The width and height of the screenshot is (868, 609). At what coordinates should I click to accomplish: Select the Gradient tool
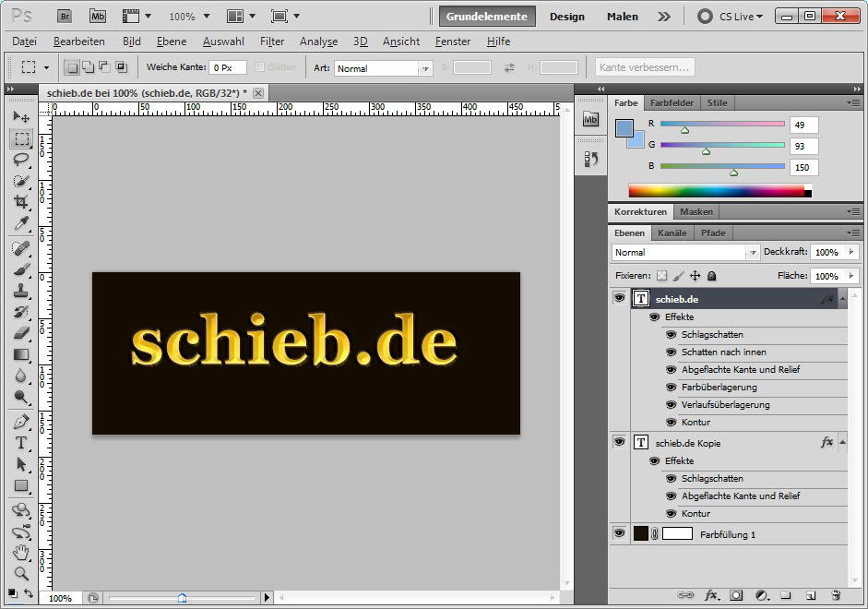click(x=21, y=354)
